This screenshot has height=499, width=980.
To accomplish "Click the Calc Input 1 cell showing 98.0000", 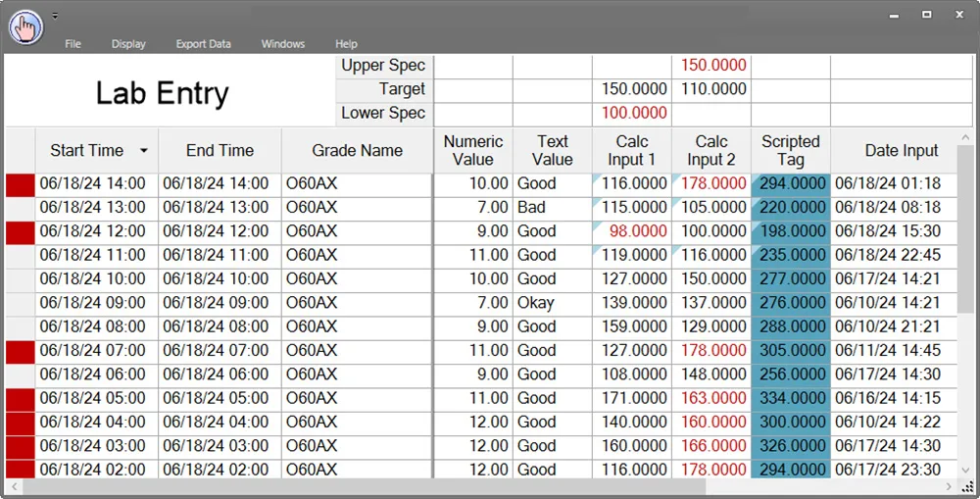I will click(631, 231).
